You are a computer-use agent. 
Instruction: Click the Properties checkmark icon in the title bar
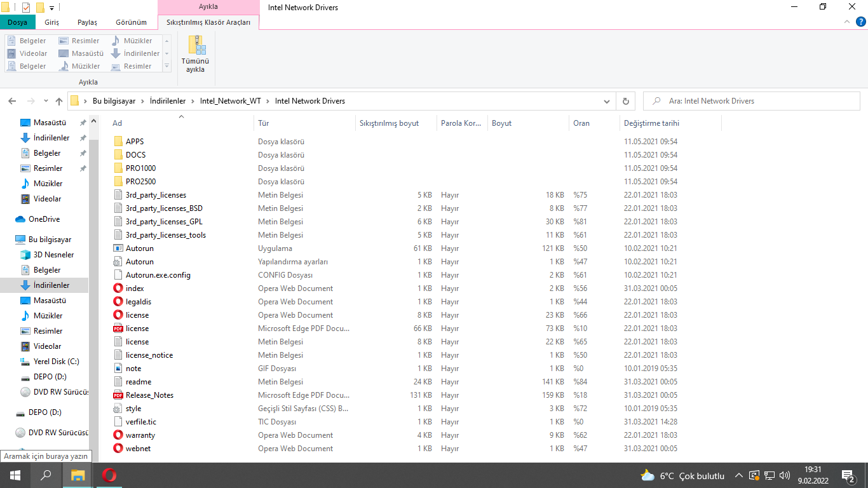(26, 8)
